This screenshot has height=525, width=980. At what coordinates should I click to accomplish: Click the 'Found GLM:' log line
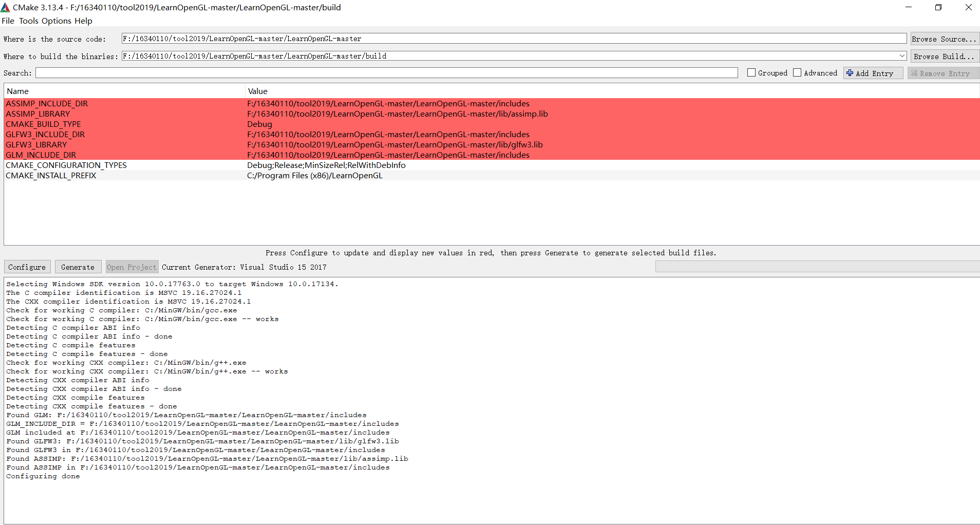186,415
